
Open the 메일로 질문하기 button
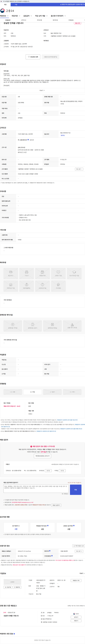pos(56,505)
